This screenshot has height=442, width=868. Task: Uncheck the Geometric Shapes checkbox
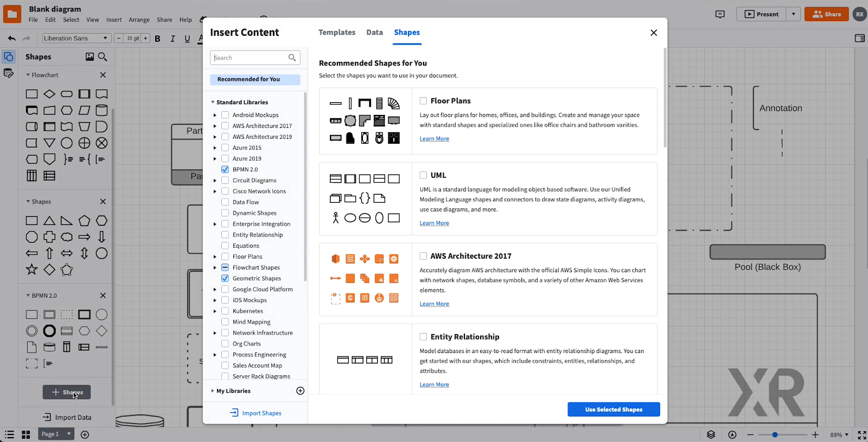[x=225, y=278]
